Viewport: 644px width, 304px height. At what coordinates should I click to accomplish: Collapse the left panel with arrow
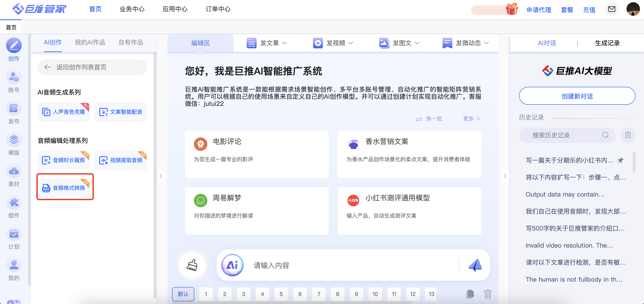(x=161, y=176)
